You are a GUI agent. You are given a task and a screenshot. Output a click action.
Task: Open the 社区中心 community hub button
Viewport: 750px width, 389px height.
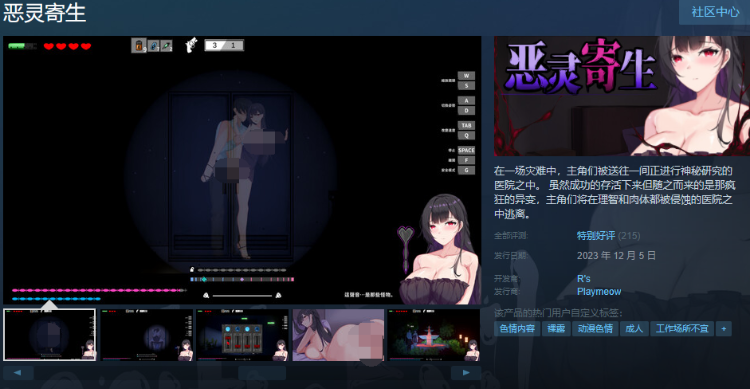(x=715, y=12)
